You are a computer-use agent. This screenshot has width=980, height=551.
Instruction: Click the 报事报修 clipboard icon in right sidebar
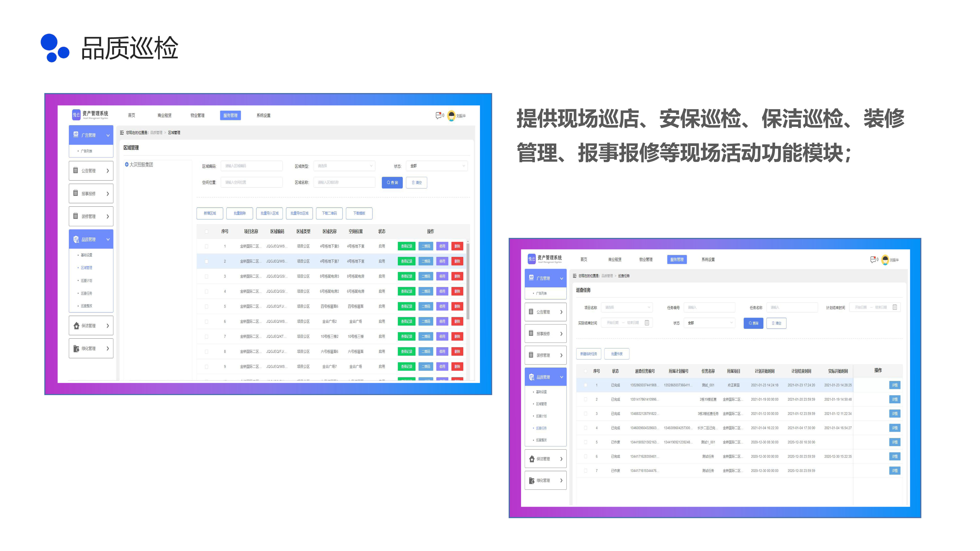coord(531,334)
